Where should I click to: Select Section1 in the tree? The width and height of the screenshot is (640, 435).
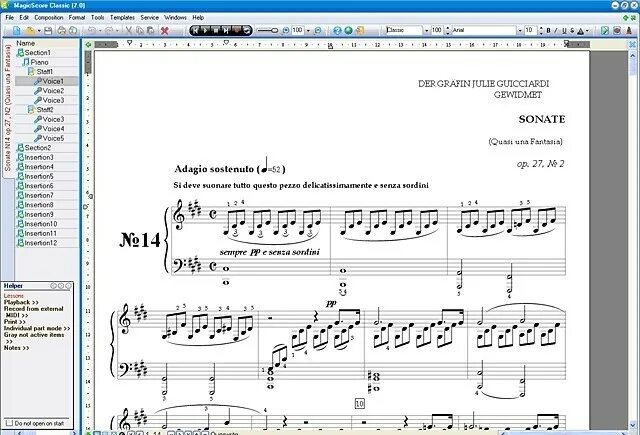coord(38,53)
